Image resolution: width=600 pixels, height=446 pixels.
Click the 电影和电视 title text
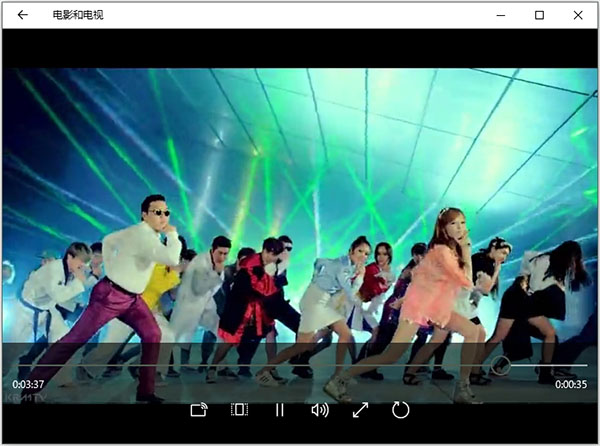[x=78, y=15]
